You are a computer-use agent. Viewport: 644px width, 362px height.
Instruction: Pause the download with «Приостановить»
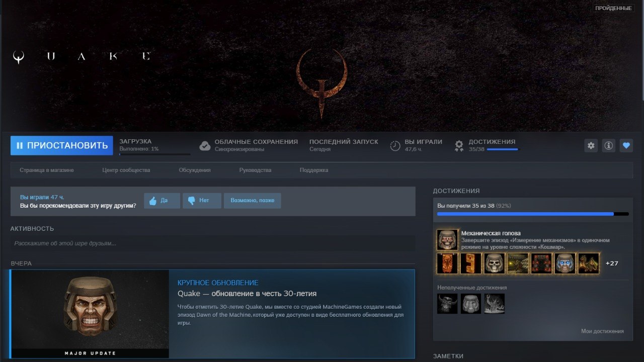(62, 145)
